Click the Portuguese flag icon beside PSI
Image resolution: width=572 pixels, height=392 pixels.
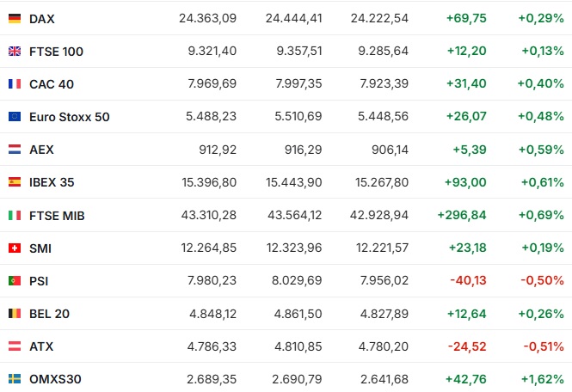pyautogui.click(x=15, y=281)
